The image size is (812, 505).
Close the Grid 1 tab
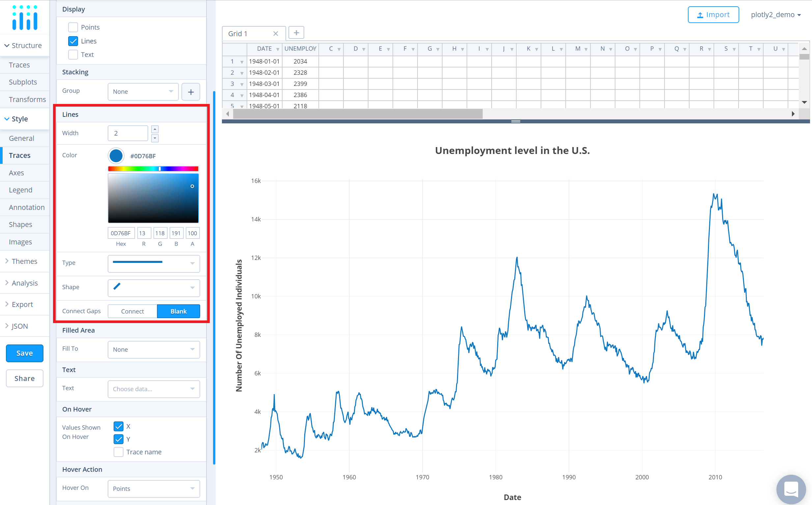point(276,34)
